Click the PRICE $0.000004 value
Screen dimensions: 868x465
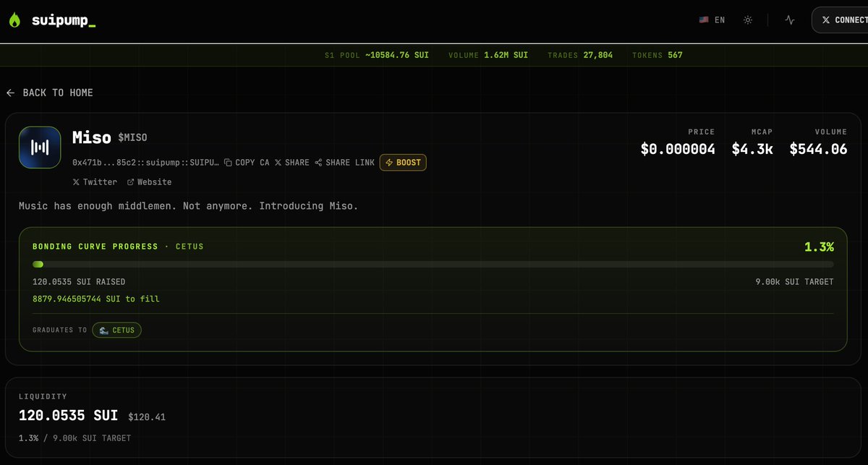click(678, 149)
